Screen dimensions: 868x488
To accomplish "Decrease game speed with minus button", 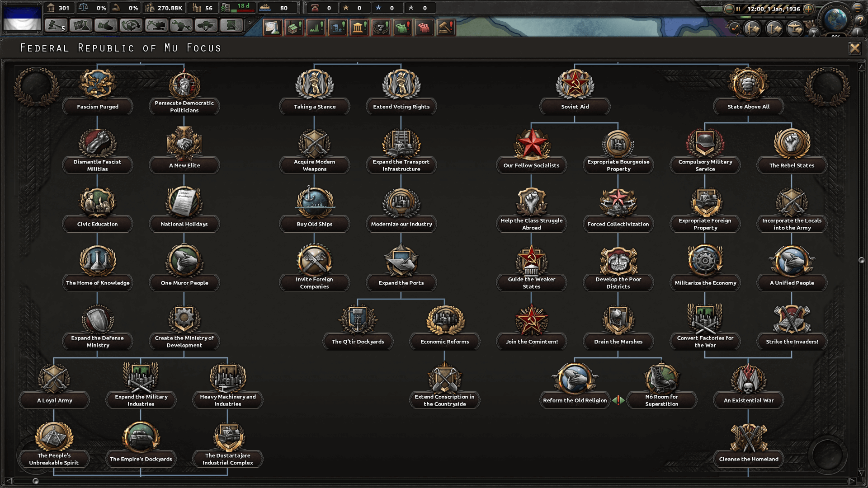I will [729, 9].
